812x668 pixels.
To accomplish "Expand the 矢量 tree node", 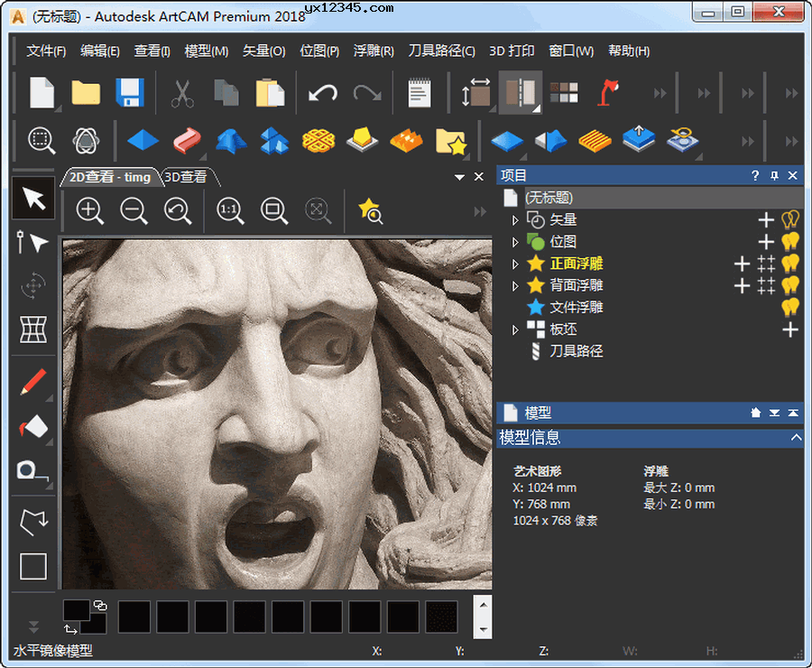I will click(x=515, y=220).
